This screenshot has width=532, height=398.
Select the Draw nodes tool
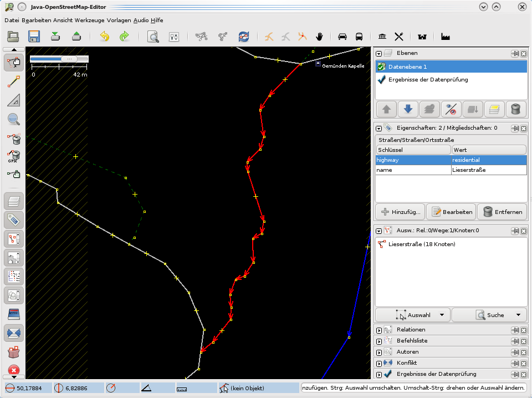(14, 82)
